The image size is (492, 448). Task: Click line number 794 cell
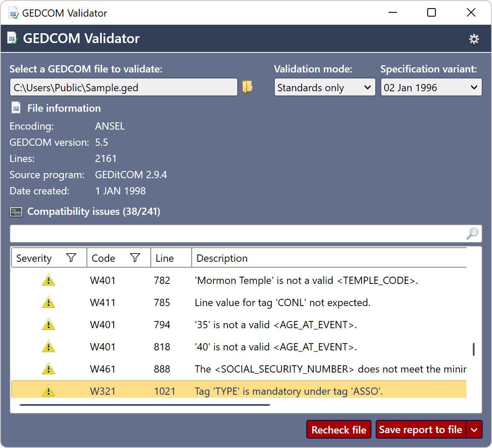coord(162,324)
